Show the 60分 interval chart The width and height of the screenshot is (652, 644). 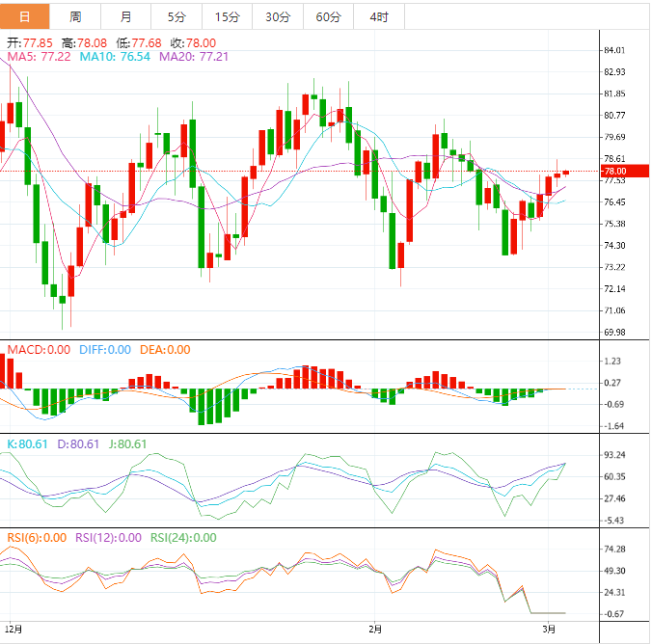click(328, 16)
